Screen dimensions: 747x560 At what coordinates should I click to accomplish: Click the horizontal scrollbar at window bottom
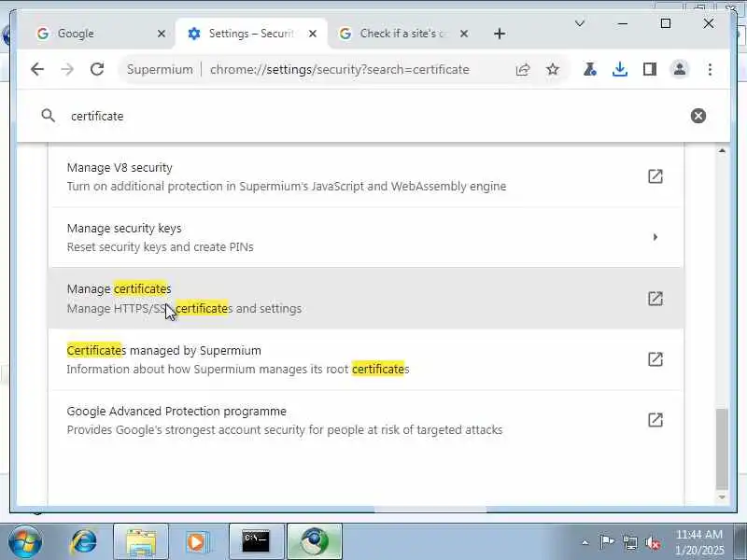point(430,509)
